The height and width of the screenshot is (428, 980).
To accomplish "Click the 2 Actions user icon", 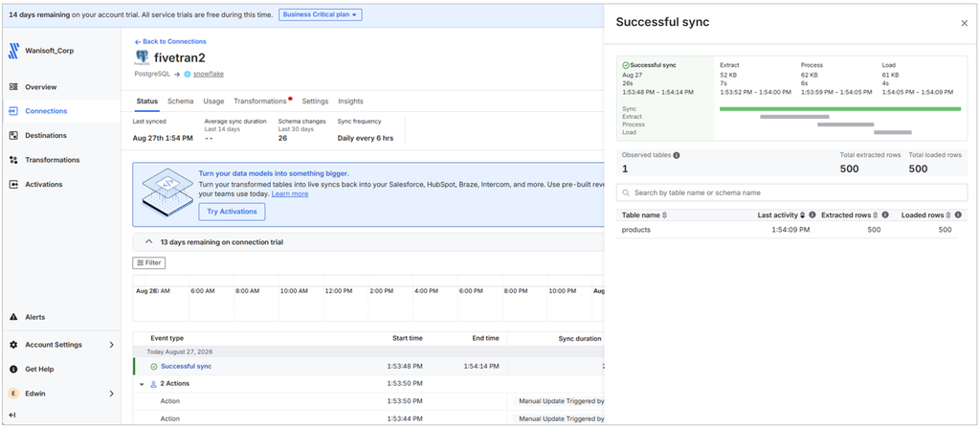I will pos(153,384).
